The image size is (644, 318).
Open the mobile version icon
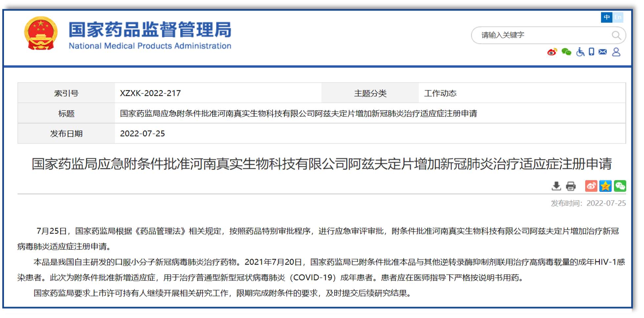pos(591,52)
